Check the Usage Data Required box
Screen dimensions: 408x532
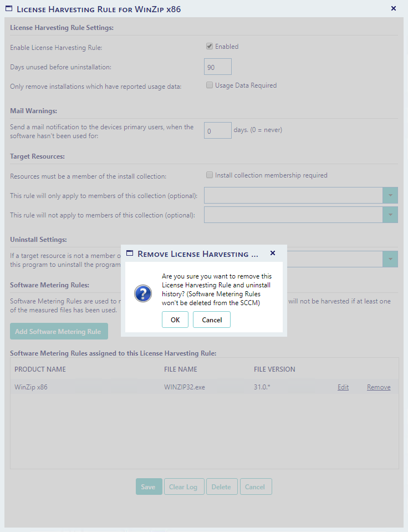coord(210,85)
